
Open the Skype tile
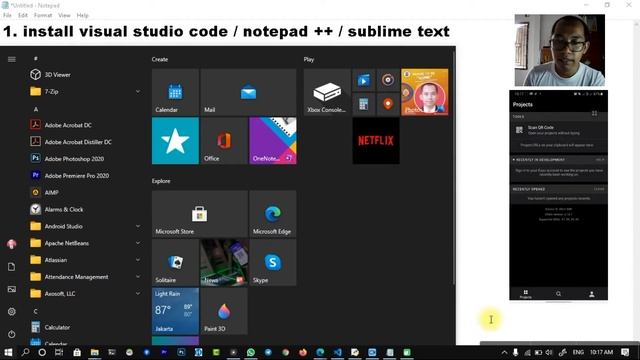tap(273, 262)
